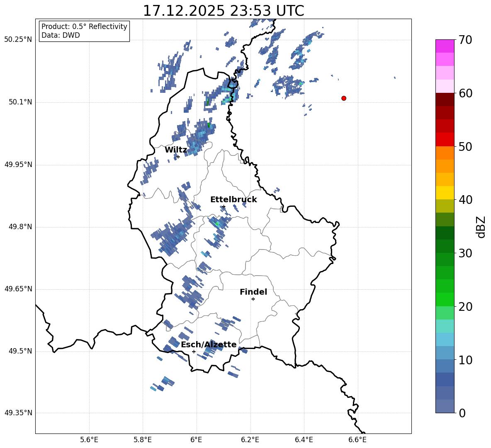491x448 pixels.
Task: Click the Data: DWD text
Action: tap(61, 35)
